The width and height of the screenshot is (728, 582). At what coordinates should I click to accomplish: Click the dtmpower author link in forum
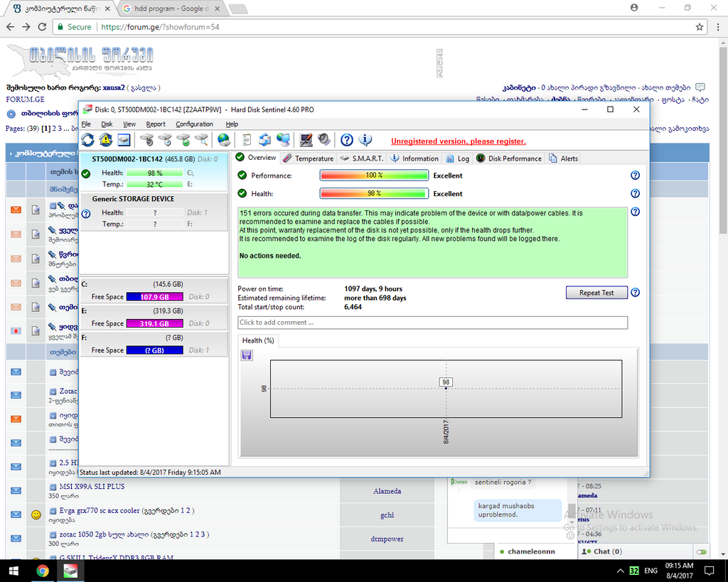click(387, 539)
